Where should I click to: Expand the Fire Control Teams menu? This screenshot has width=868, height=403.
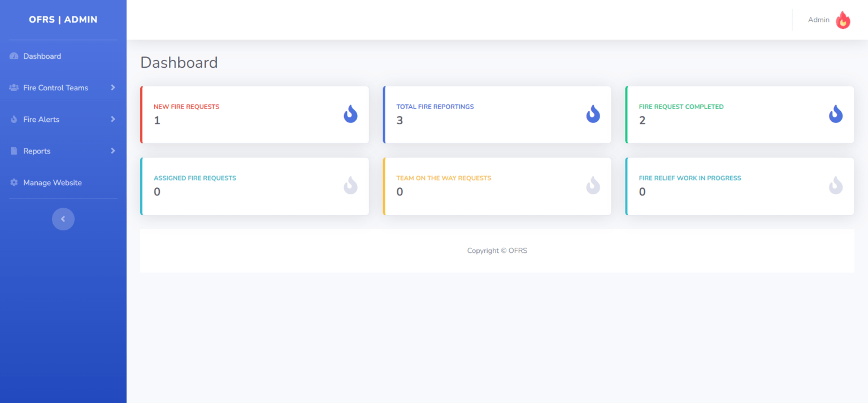(112, 87)
